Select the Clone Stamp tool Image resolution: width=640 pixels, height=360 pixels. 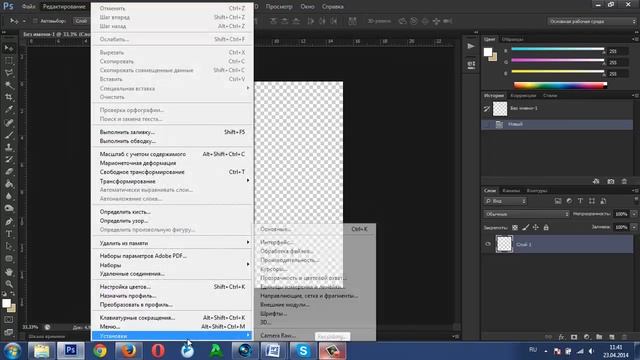[8, 147]
